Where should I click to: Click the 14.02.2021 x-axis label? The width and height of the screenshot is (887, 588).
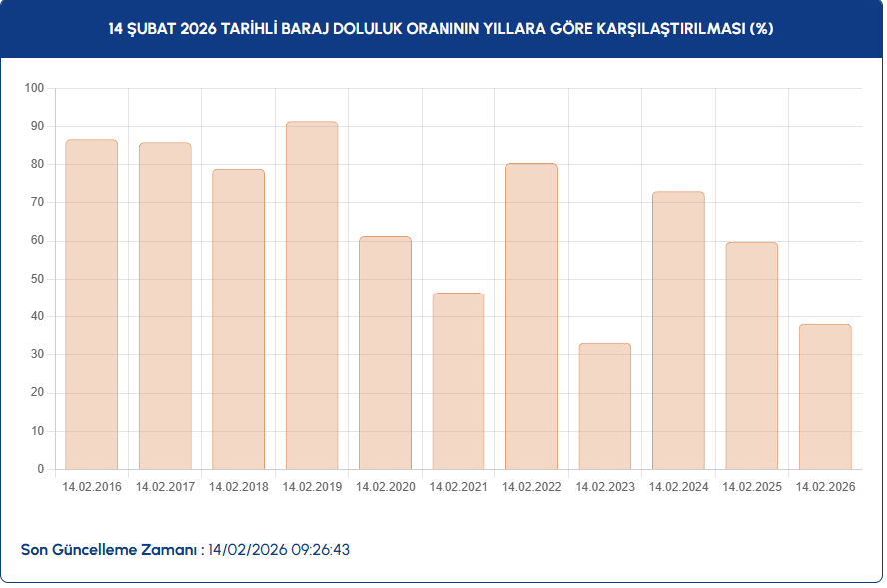[x=458, y=487]
